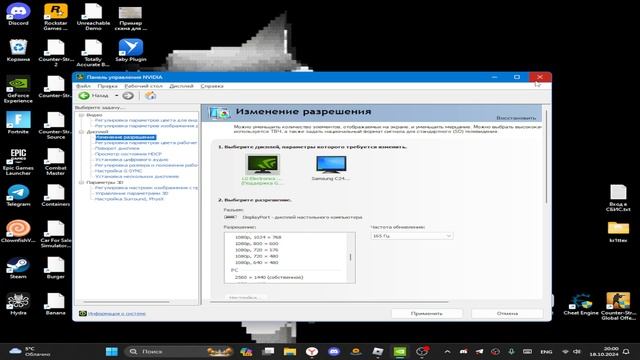
Task: Click the ENG language indicator in the tray
Action: coord(546,351)
